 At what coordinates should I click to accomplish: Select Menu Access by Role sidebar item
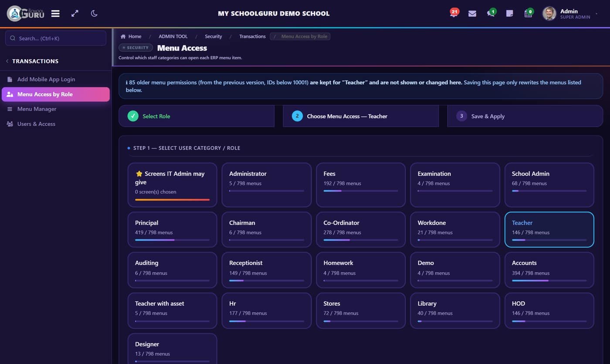56,94
